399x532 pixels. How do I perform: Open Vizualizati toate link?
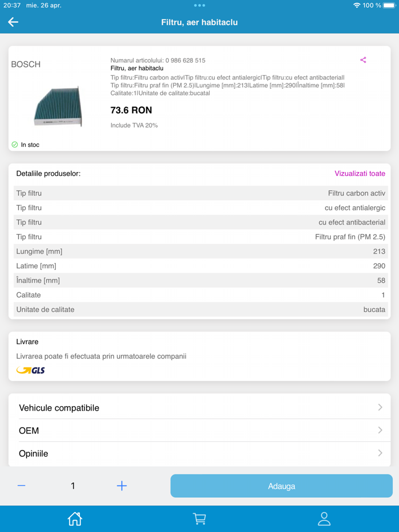[x=360, y=174]
